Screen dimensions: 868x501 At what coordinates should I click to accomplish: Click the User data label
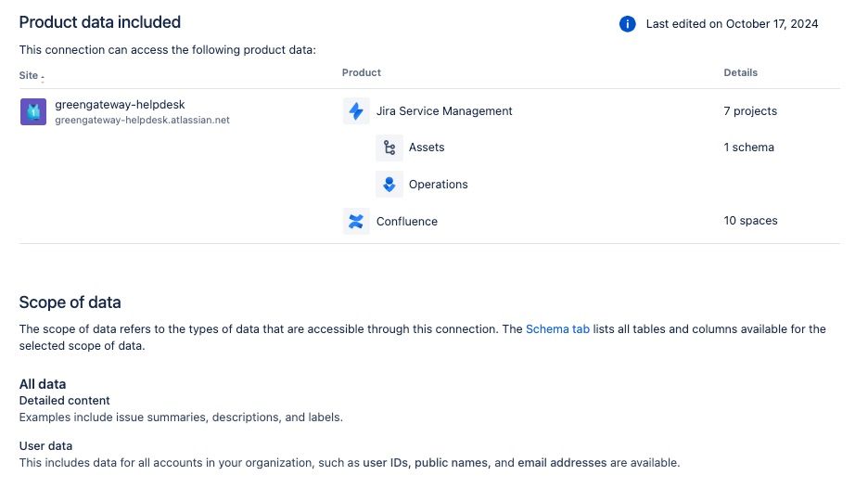tap(45, 445)
